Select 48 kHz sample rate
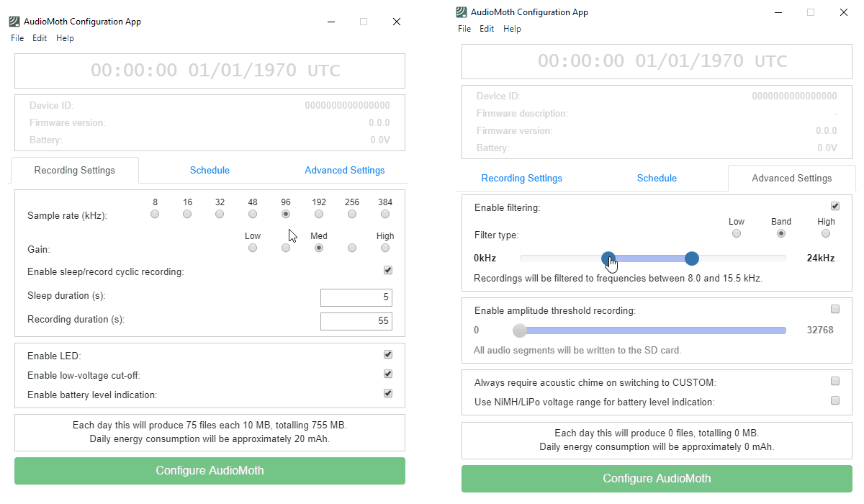The height and width of the screenshot is (504, 864). tap(253, 214)
